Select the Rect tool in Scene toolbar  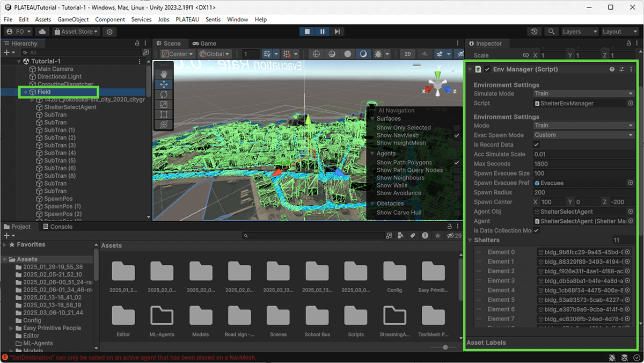pos(164,114)
